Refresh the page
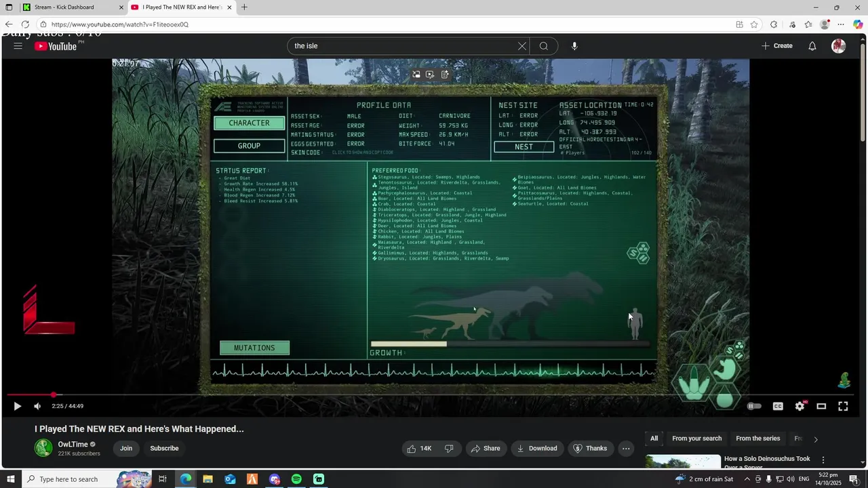Screen dimensions: 868x488 pos(25,24)
